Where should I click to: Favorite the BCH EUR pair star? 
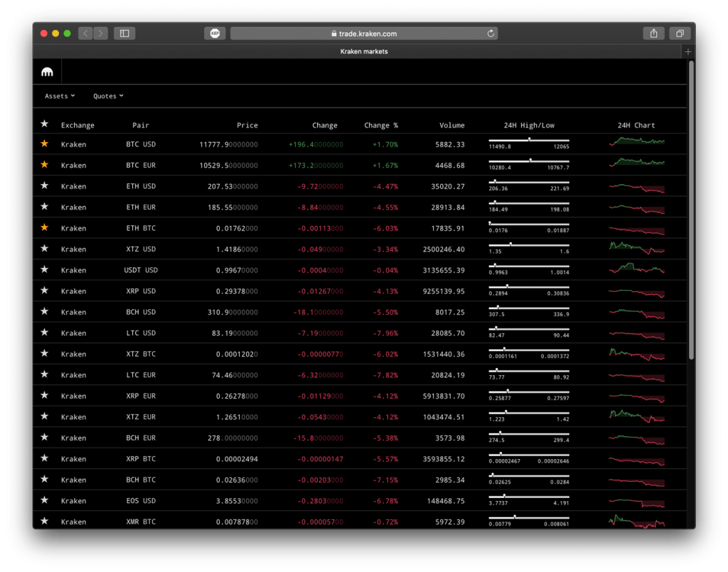tap(45, 438)
